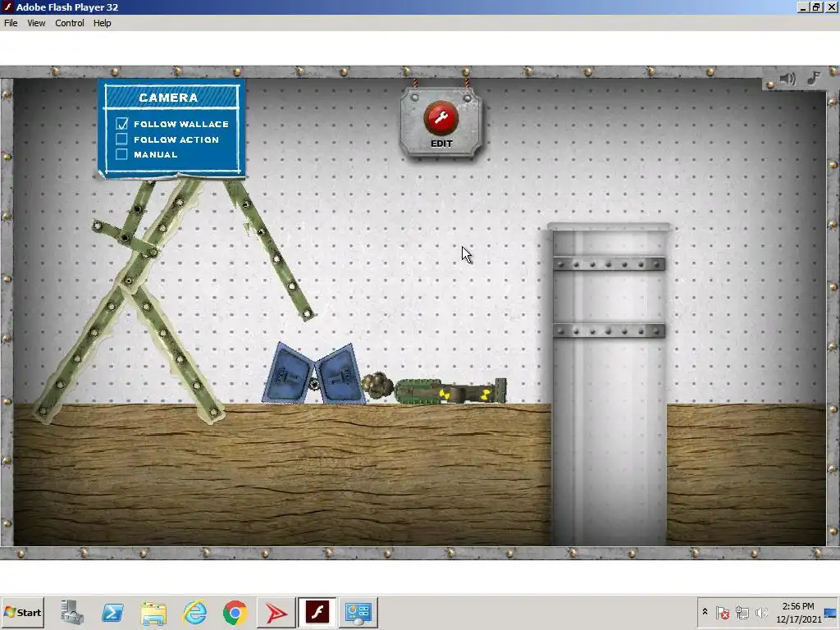Open the system volume tray icon
This screenshot has width=840, height=630.
click(761, 612)
